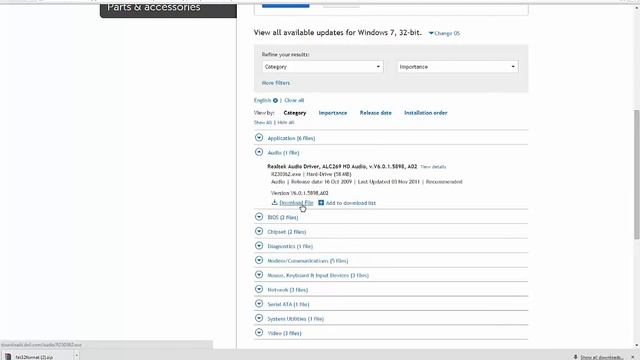
Task: Click the Diagnostics (1 file) label
Action: (290, 247)
